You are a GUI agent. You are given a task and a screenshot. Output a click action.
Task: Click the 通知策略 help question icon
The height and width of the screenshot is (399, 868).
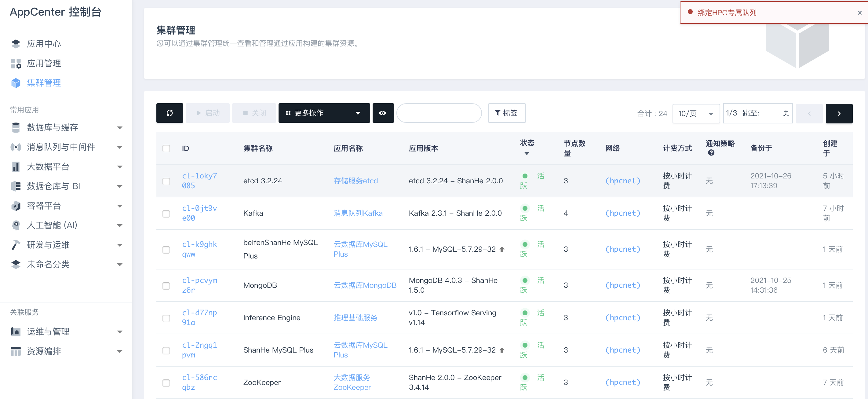(x=711, y=153)
